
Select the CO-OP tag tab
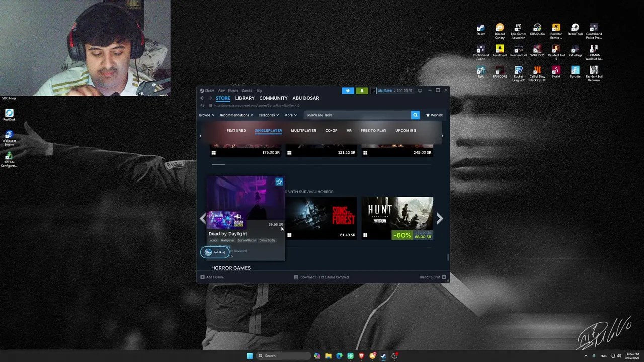[x=331, y=131]
